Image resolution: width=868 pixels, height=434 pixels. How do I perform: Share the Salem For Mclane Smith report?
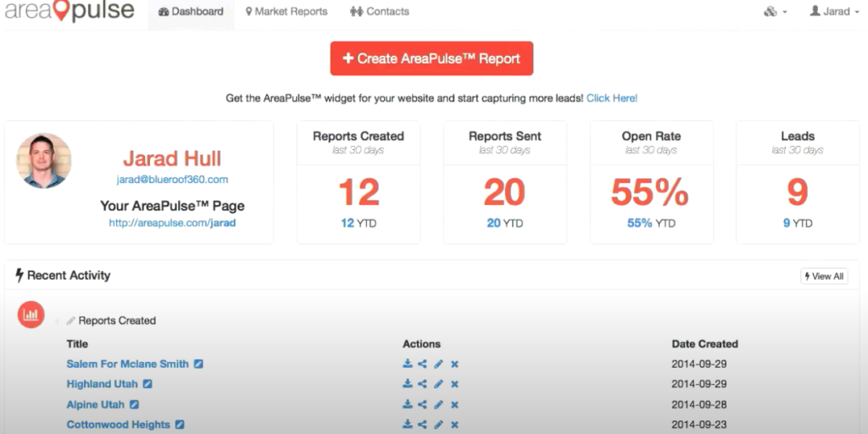tap(422, 364)
